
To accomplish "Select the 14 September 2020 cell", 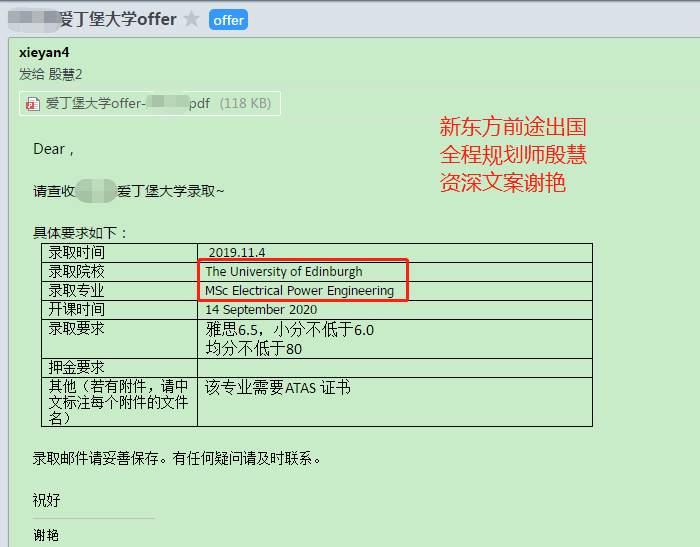I will coord(395,309).
